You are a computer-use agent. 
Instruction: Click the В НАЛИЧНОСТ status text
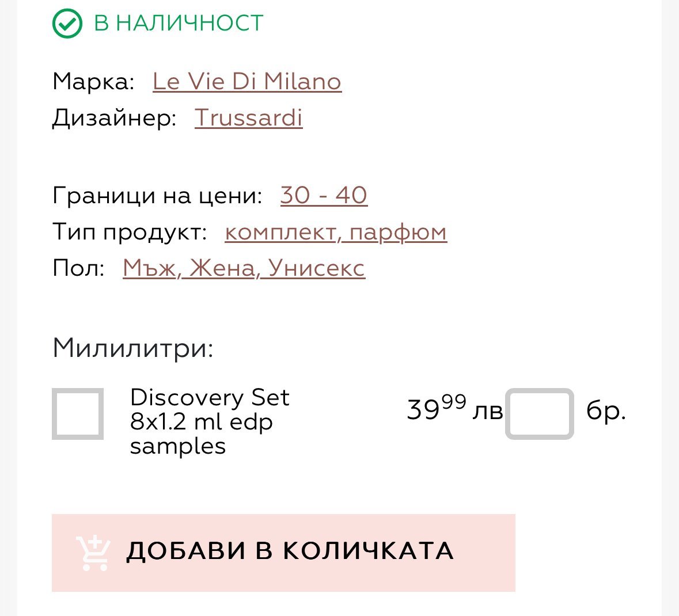pos(179,23)
